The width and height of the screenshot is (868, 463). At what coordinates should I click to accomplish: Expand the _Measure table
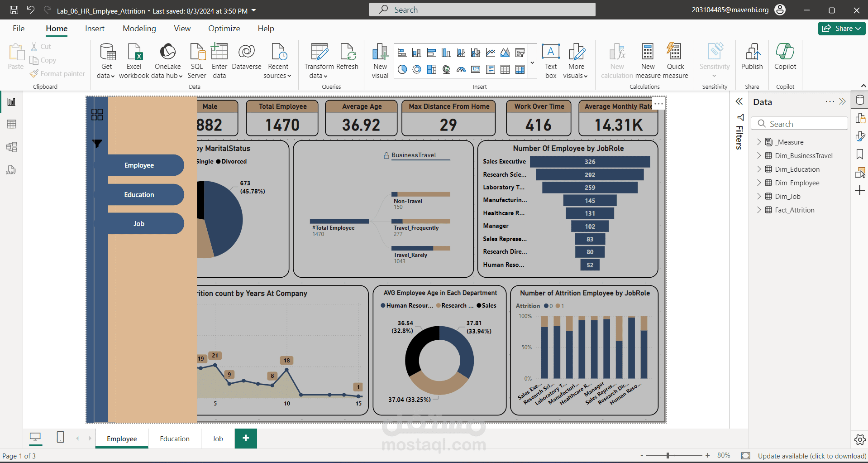759,142
